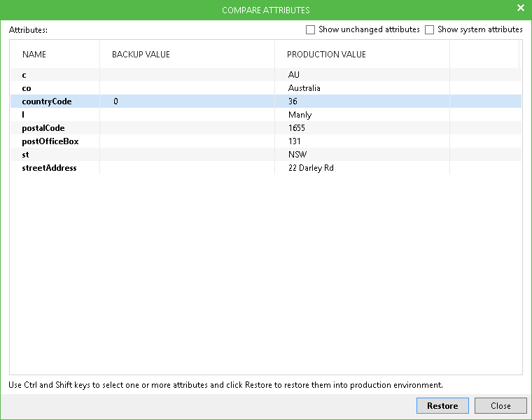Click the Australia production value cell
The image size is (532, 420).
[x=304, y=88]
